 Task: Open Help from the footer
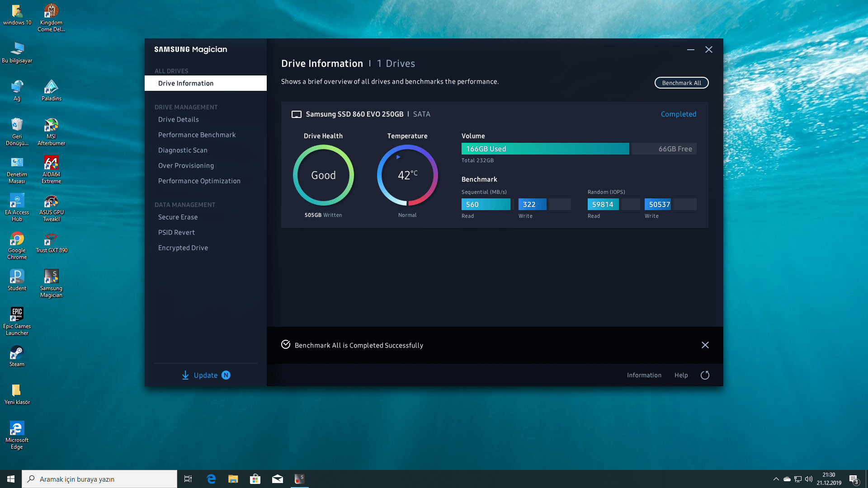681,375
